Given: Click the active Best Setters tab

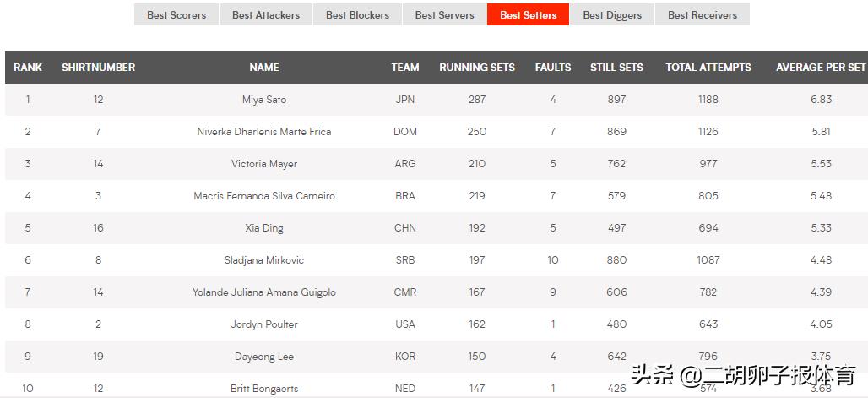Looking at the screenshot, I should (528, 15).
